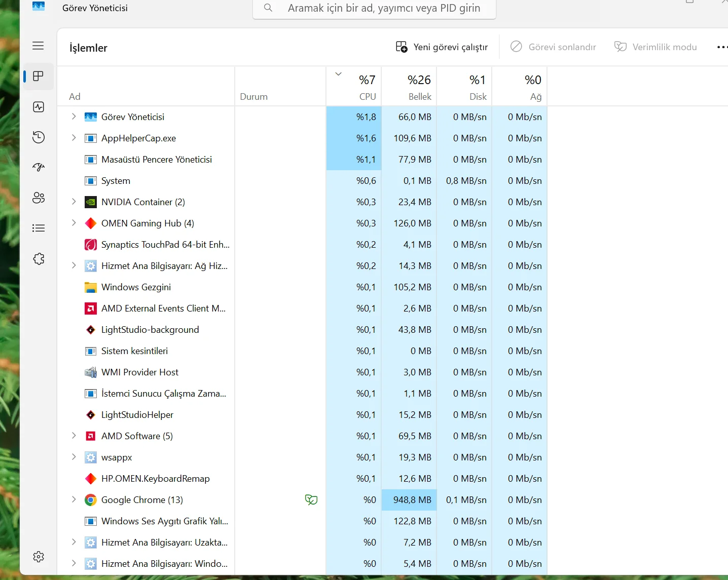Expand the Görev Yöneticisi process group
The width and height of the screenshot is (728, 580).
click(x=74, y=117)
